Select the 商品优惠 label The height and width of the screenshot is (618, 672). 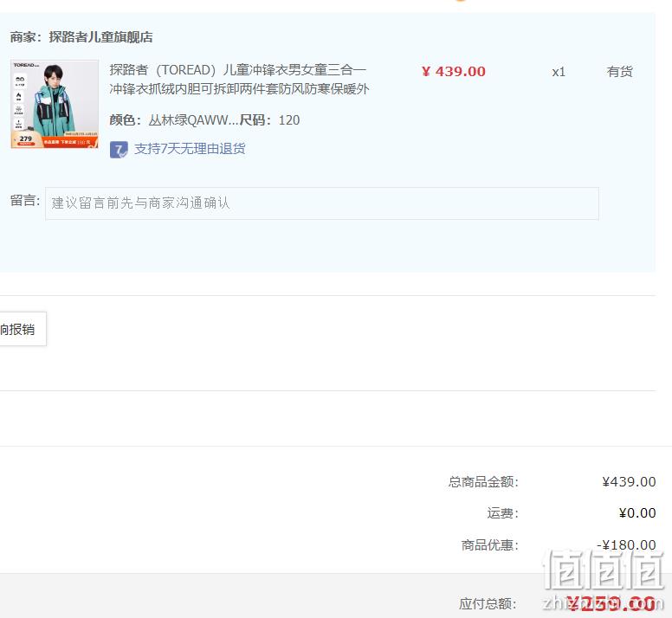pos(490,545)
